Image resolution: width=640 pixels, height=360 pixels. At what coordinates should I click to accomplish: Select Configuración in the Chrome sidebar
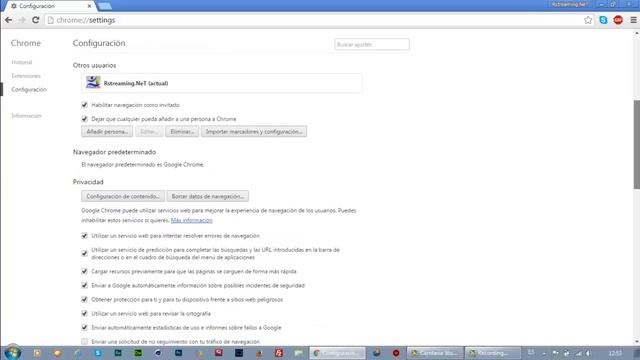pyautogui.click(x=29, y=89)
